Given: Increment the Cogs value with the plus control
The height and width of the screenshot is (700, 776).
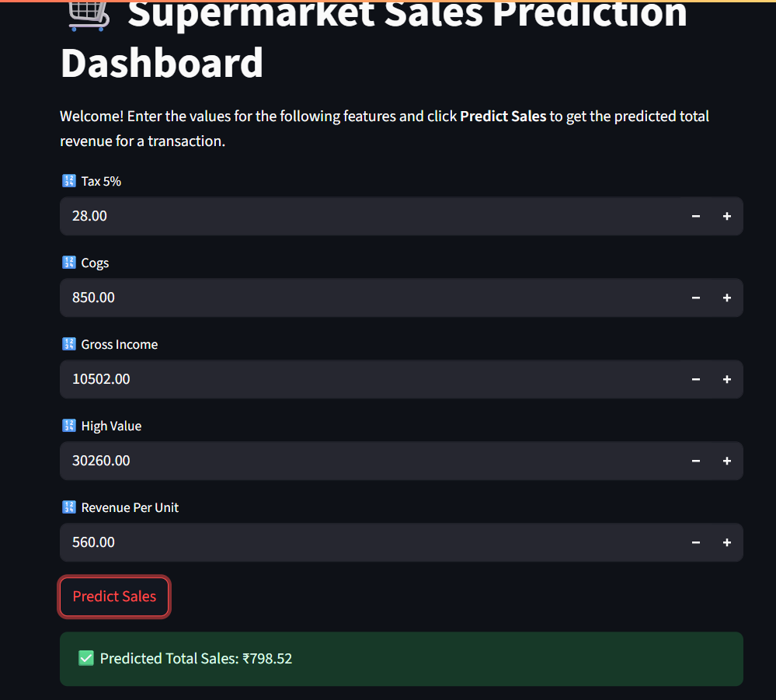Looking at the screenshot, I should [726, 298].
